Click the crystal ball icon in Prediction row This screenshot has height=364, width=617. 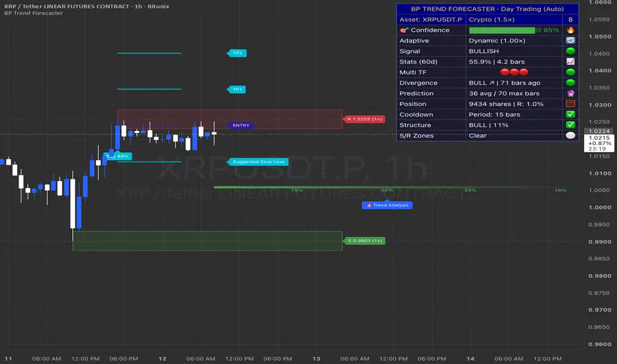click(570, 93)
